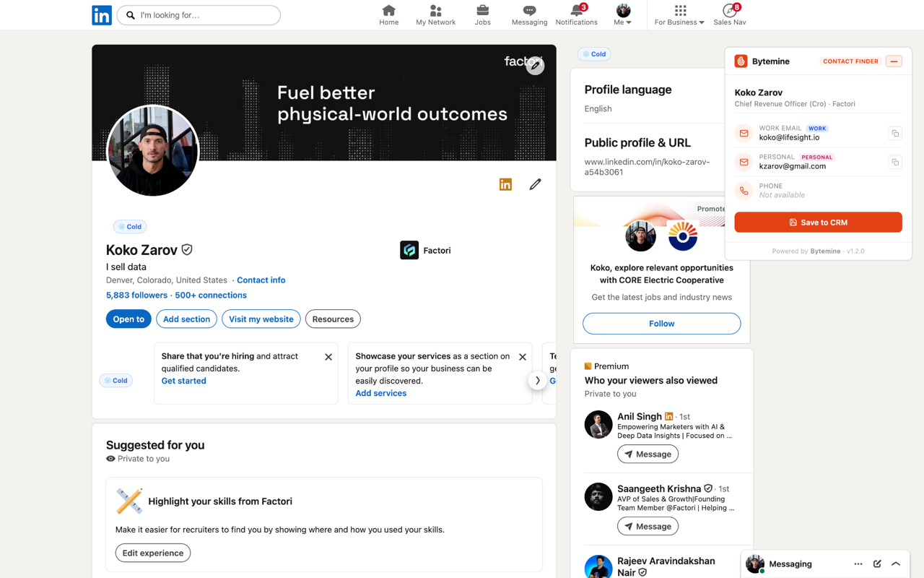
Task: Click the CONTACT FINDER label
Action: coord(850,61)
